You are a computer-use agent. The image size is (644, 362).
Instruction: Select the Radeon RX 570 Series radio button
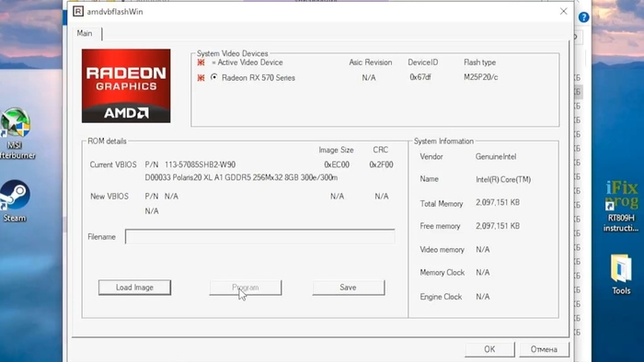coord(213,77)
